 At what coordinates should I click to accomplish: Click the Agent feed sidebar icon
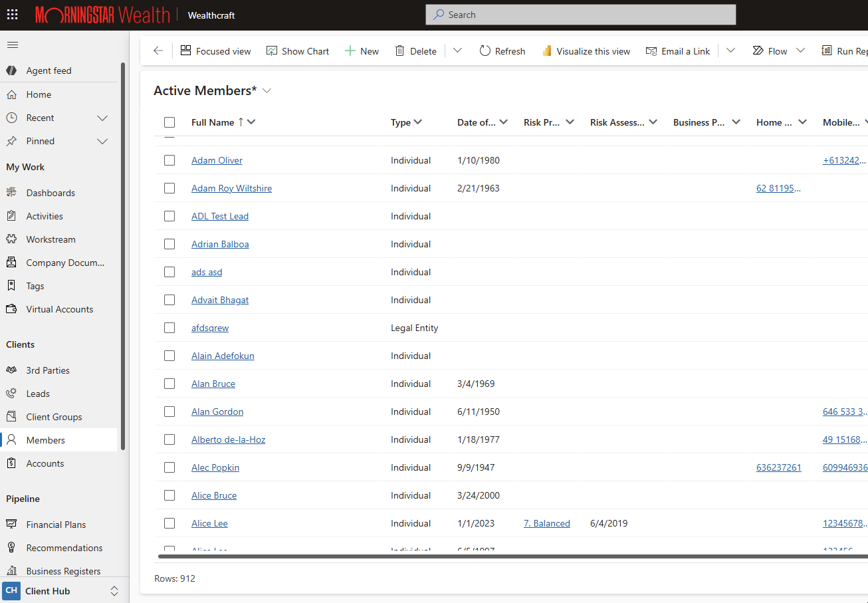click(x=11, y=70)
